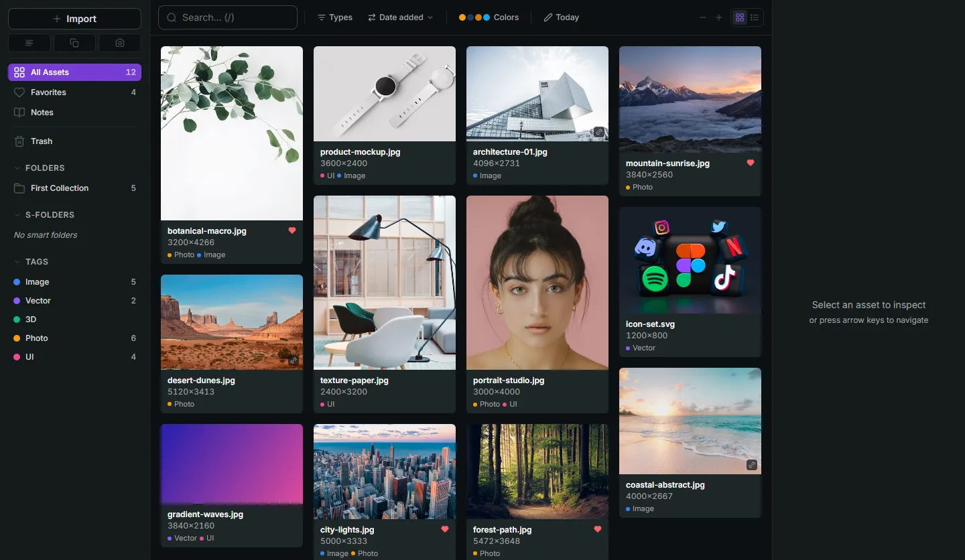Filter by the 3D tag
The height and width of the screenshot is (560, 965).
[x=74, y=320]
